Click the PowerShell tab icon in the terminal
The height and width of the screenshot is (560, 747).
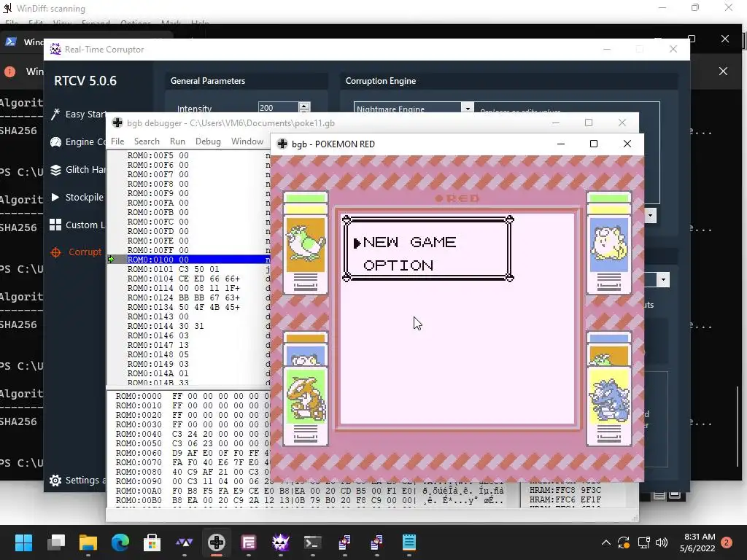click(10, 42)
